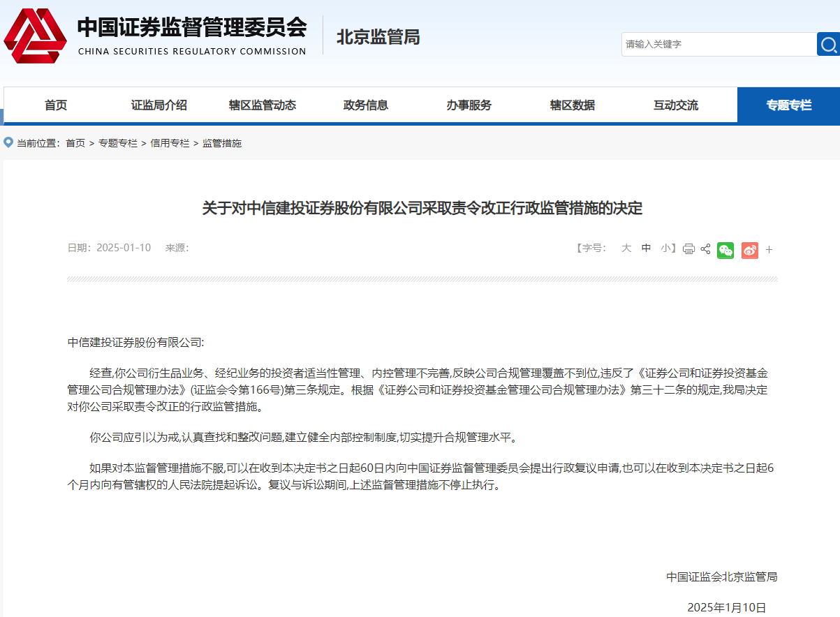The height and width of the screenshot is (617, 840).
Task: Click the location pin icon in breadcrumb
Action: coord(8,142)
